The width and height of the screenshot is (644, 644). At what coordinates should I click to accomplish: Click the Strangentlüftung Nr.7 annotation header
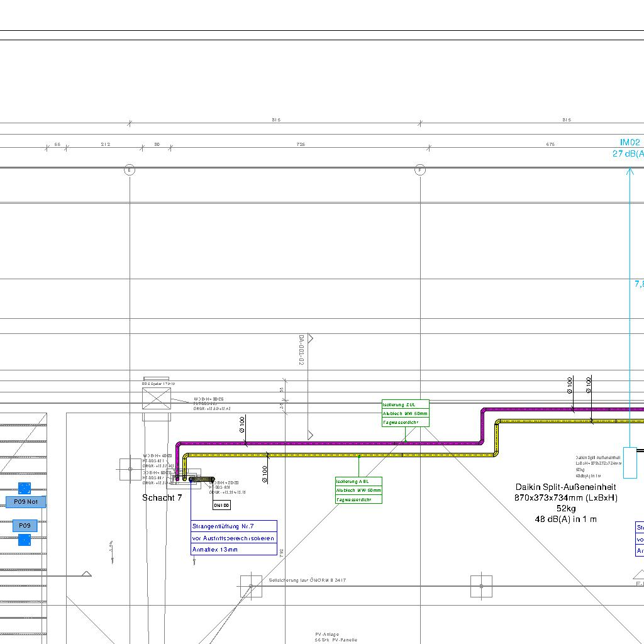[233, 526]
